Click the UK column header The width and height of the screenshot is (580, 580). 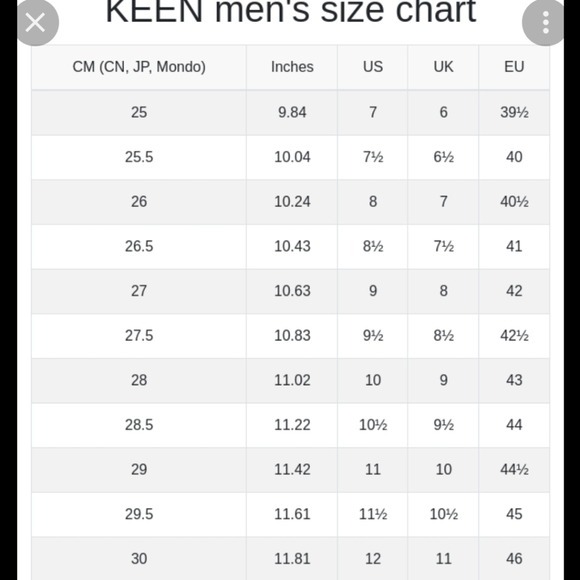point(443,67)
